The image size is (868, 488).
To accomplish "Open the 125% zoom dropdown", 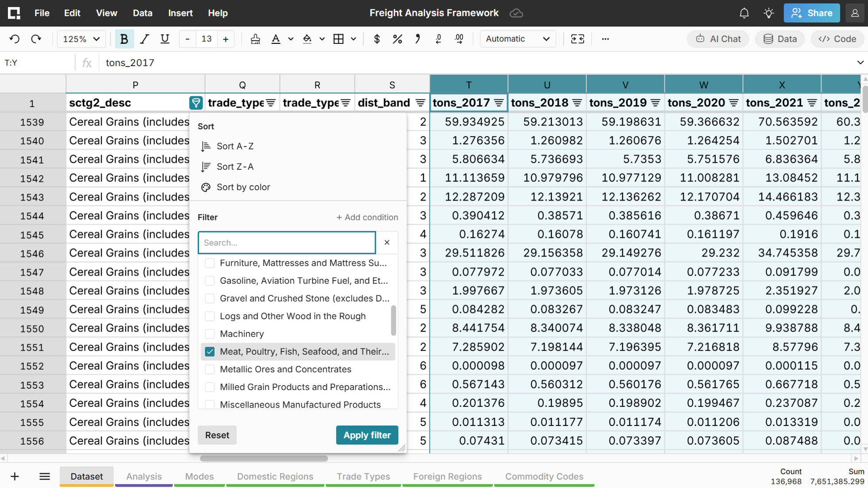I will click(x=81, y=39).
